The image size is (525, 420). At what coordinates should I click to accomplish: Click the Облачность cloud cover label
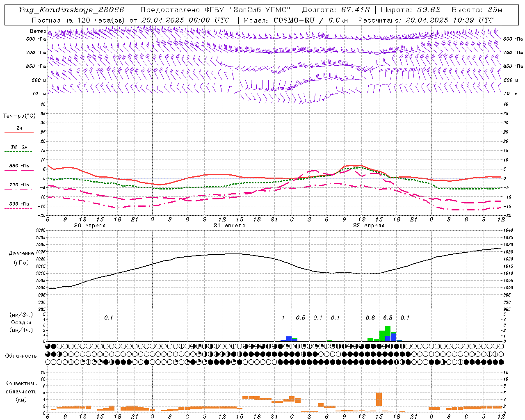(21, 356)
